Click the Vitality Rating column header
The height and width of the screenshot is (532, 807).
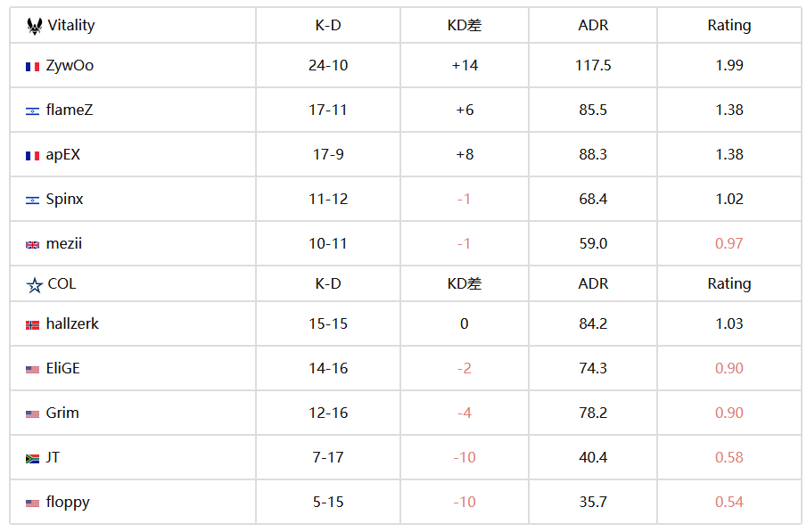(729, 25)
